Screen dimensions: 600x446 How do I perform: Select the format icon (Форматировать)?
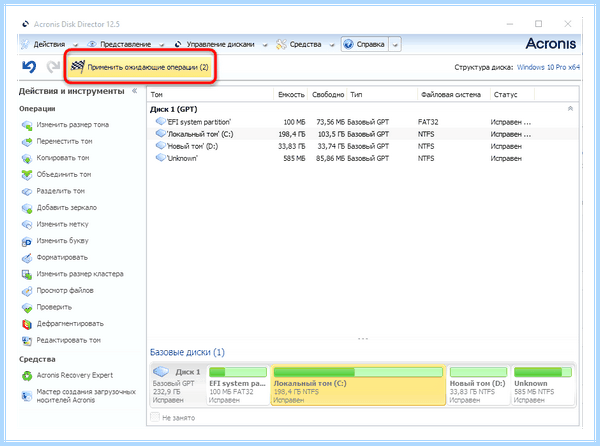click(x=27, y=258)
